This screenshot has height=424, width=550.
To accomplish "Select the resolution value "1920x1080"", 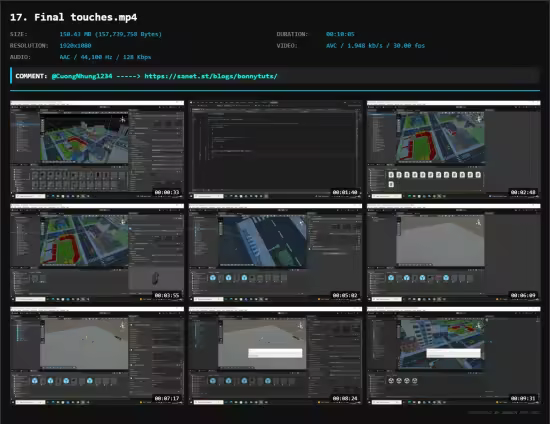I will (75, 46).
